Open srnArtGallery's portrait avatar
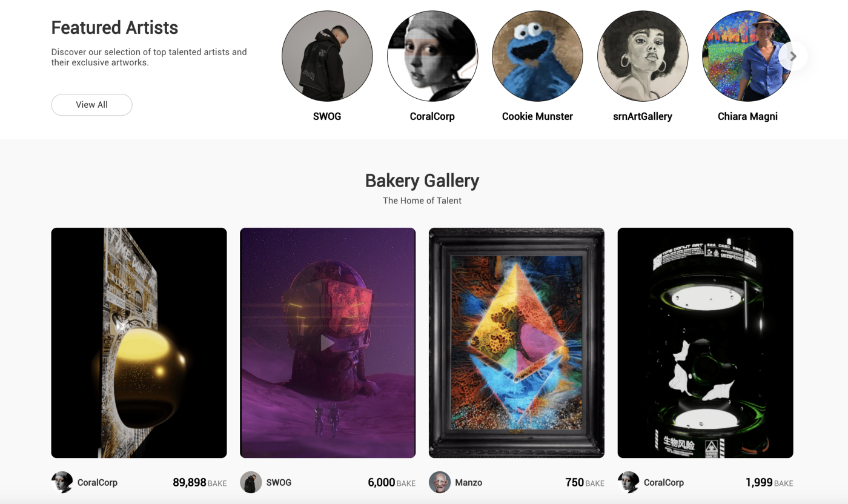The image size is (848, 504). 643,56
